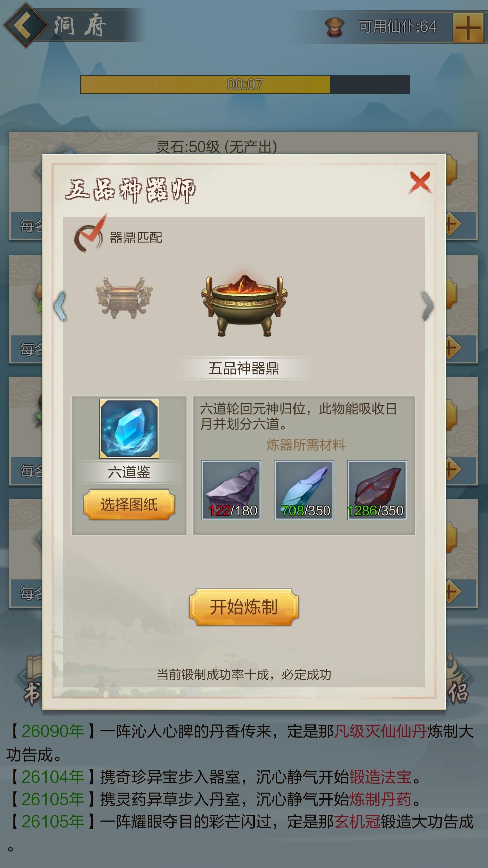The image size is (488, 868).
Task: Select the 五品神器鼎 cauldron with flames
Action: coord(244,305)
